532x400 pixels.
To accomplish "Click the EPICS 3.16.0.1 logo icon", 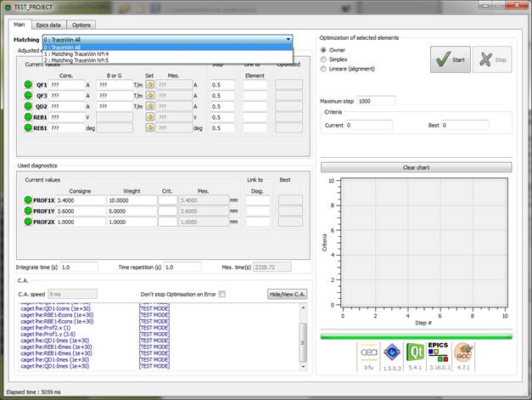I will [x=439, y=352].
